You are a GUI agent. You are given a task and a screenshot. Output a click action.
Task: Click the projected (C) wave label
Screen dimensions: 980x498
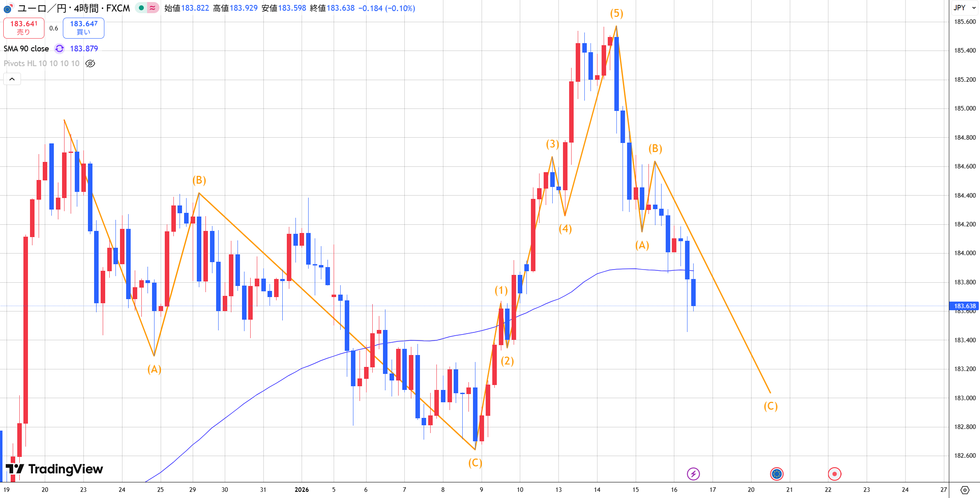[x=770, y=406]
